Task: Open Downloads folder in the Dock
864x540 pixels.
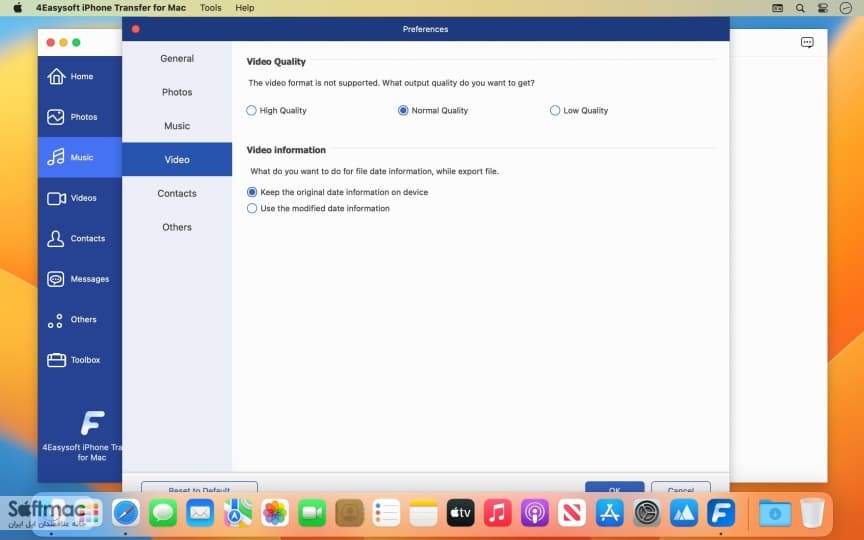Action: [774, 513]
